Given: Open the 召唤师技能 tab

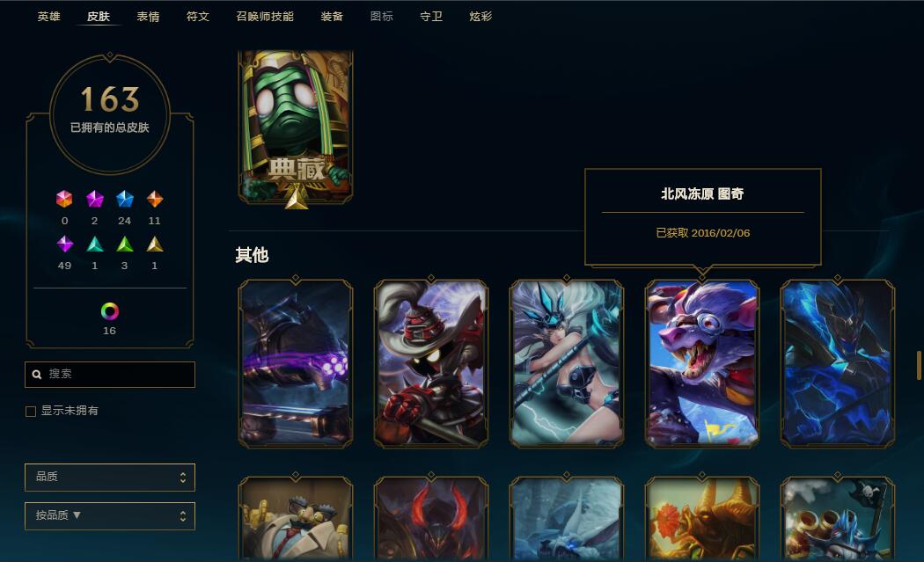Looking at the screenshot, I should [x=265, y=17].
